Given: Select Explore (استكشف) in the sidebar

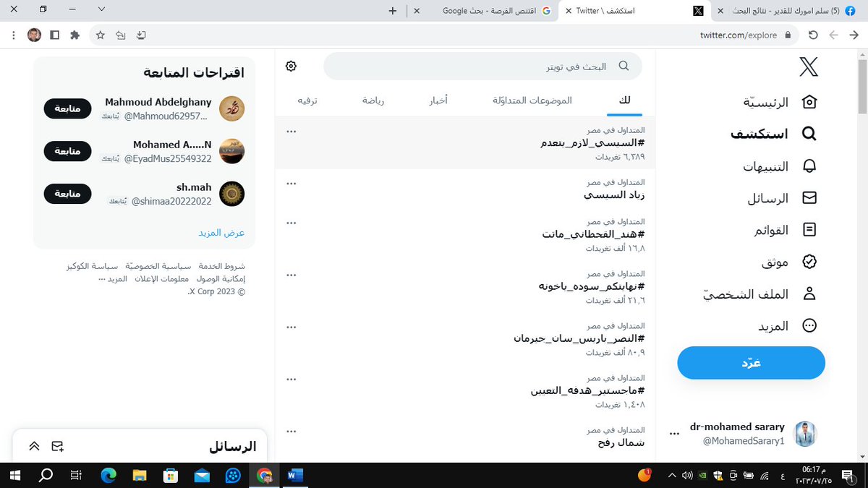Looking at the screenshot, I should (773, 134).
